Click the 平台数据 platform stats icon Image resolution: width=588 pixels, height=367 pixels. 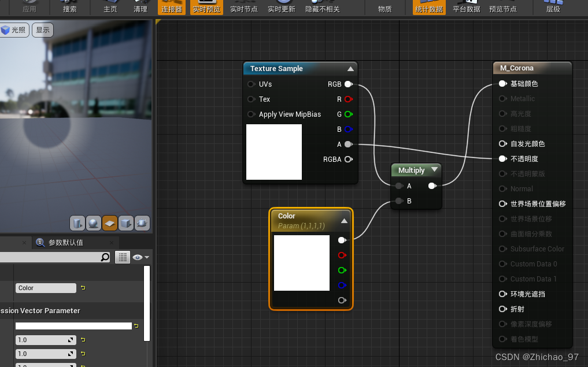coord(466,8)
